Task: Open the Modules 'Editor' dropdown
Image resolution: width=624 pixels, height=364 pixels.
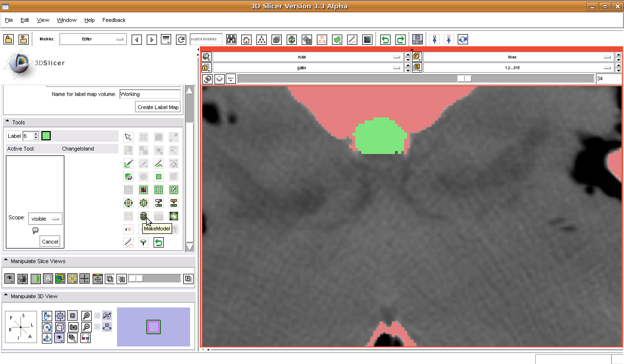Action: click(x=93, y=39)
